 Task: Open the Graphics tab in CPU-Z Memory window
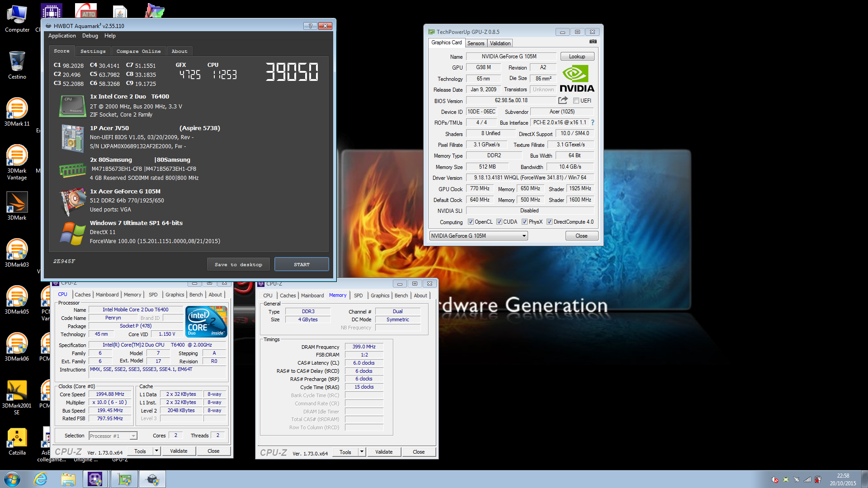[x=380, y=296]
